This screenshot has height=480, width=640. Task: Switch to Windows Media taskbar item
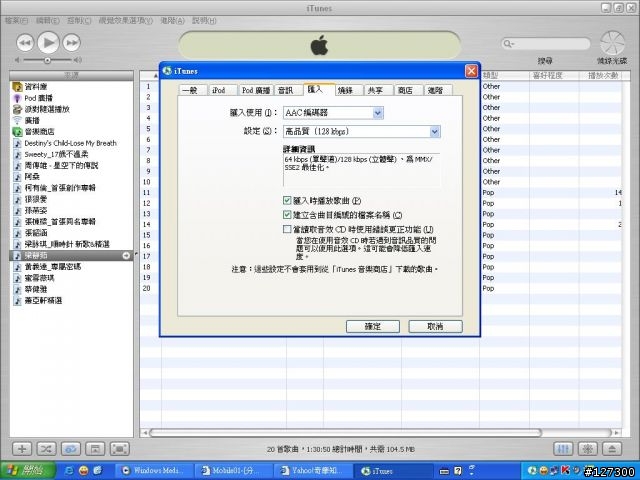[x=153, y=471]
